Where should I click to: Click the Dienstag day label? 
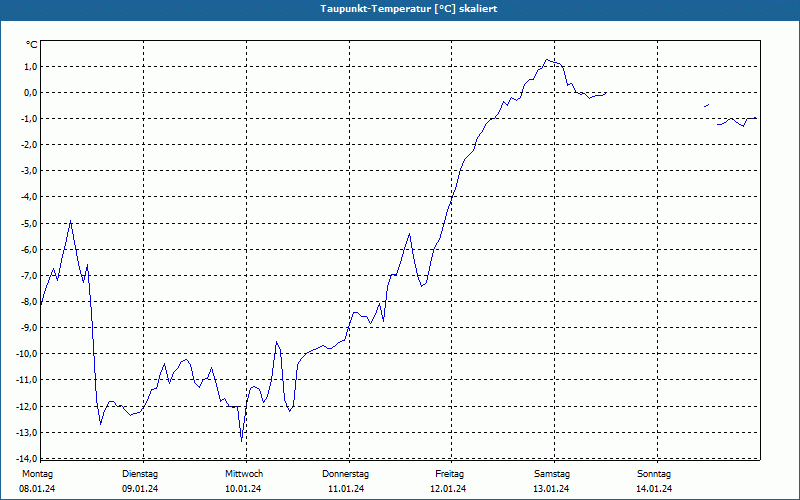(x=140, y=474)
